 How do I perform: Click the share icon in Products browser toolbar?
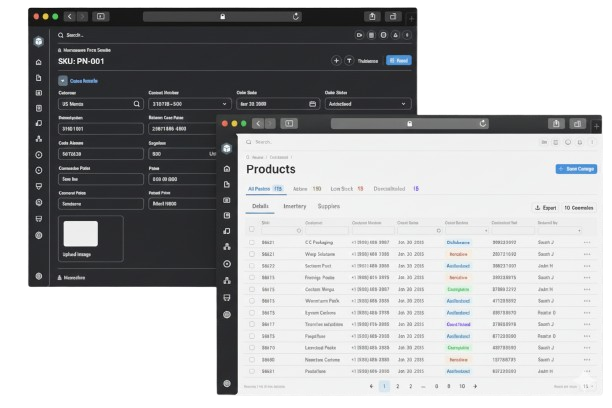point(556,123)
